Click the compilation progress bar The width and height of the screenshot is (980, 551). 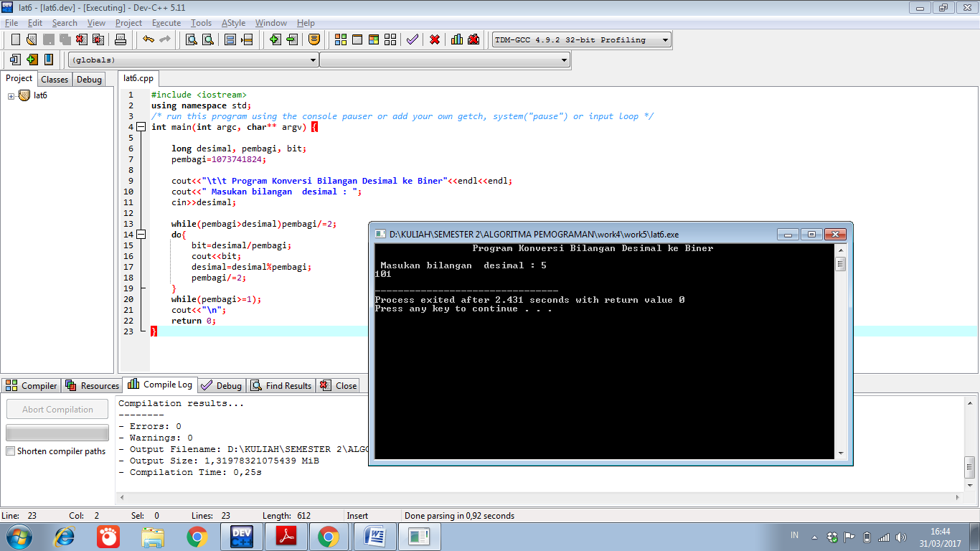click(x=58, y=433)
